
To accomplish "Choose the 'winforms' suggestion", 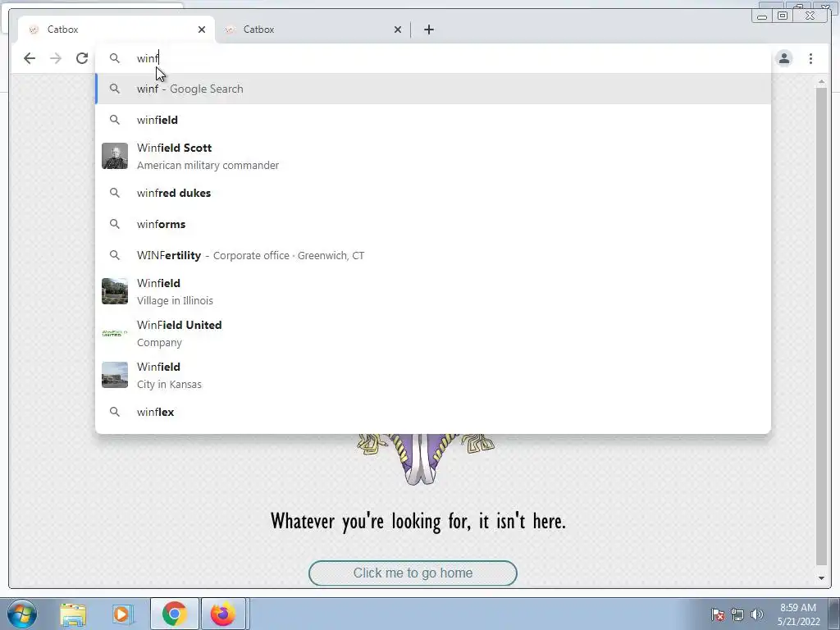I will pyautogui.click(x=433, y=224).
